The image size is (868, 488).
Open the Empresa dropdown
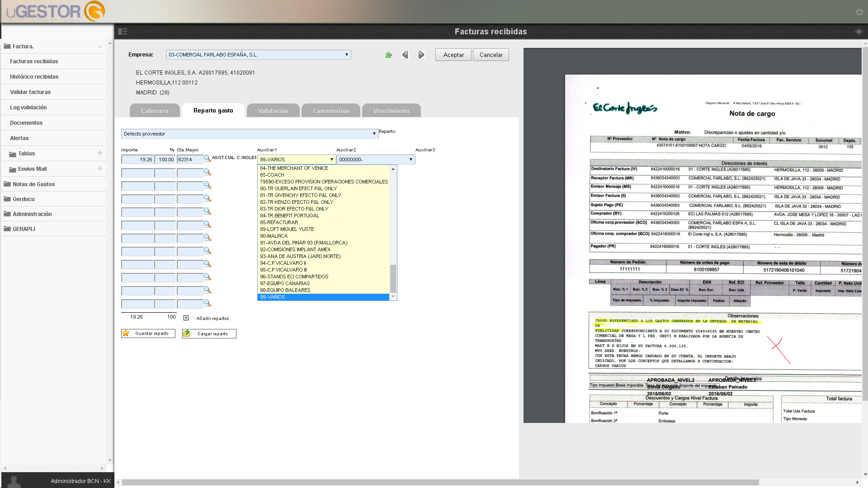pyautogui.click(x=259, y=55)
